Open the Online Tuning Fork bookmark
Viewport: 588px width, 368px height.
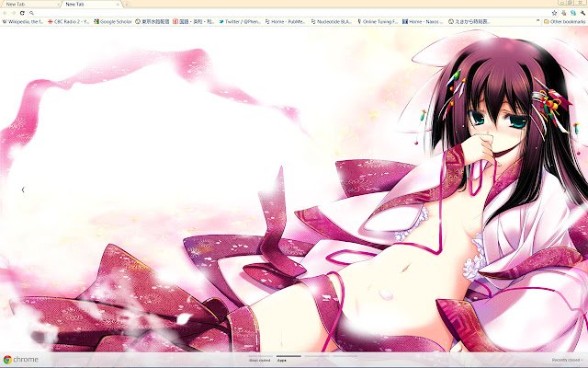pos(378,22)
